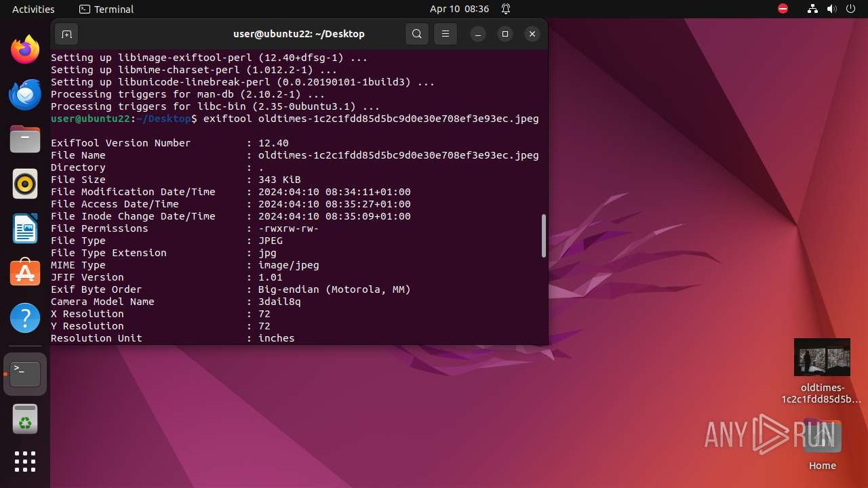This screenshot has height=488, width=868.
Task: Show Applications grid button
Action: 25,462
